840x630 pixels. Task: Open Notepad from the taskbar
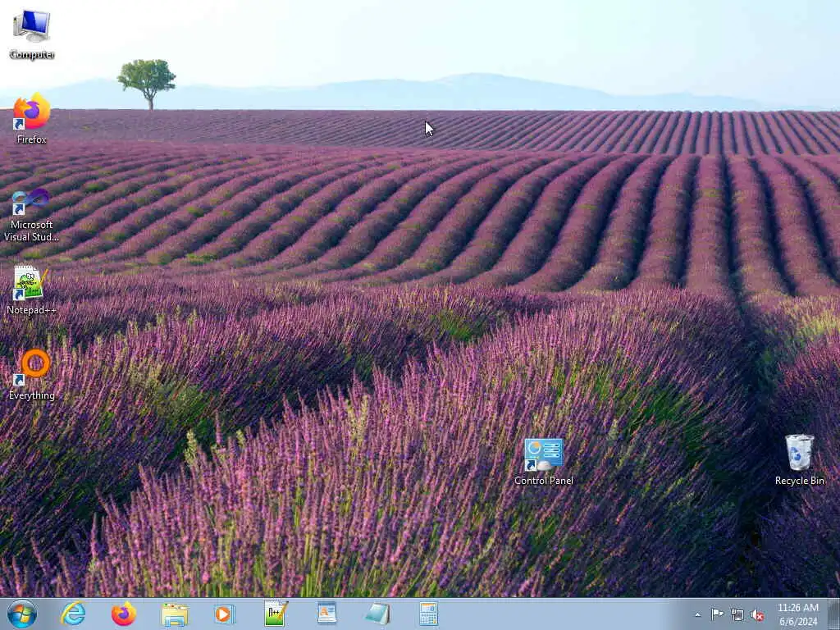(377, 614)
